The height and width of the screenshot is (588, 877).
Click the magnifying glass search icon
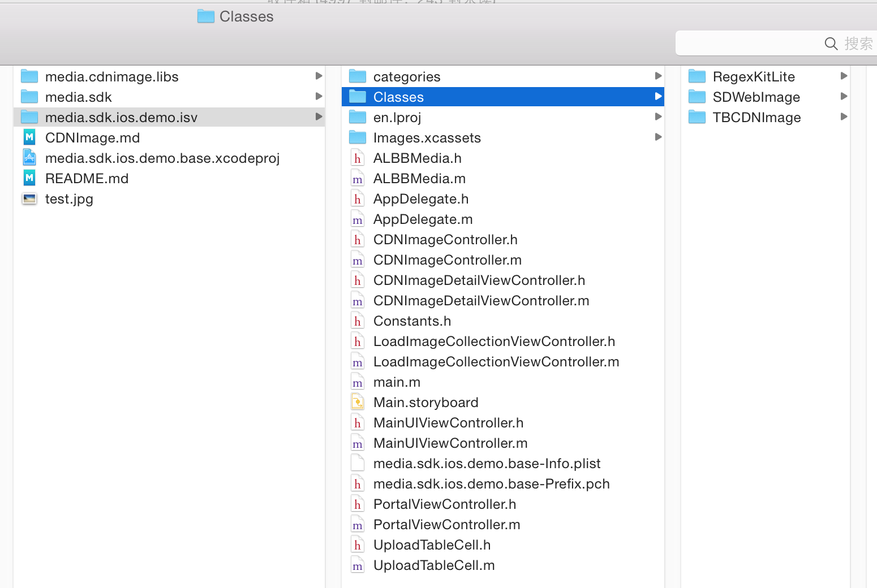(x=831, y=44)
